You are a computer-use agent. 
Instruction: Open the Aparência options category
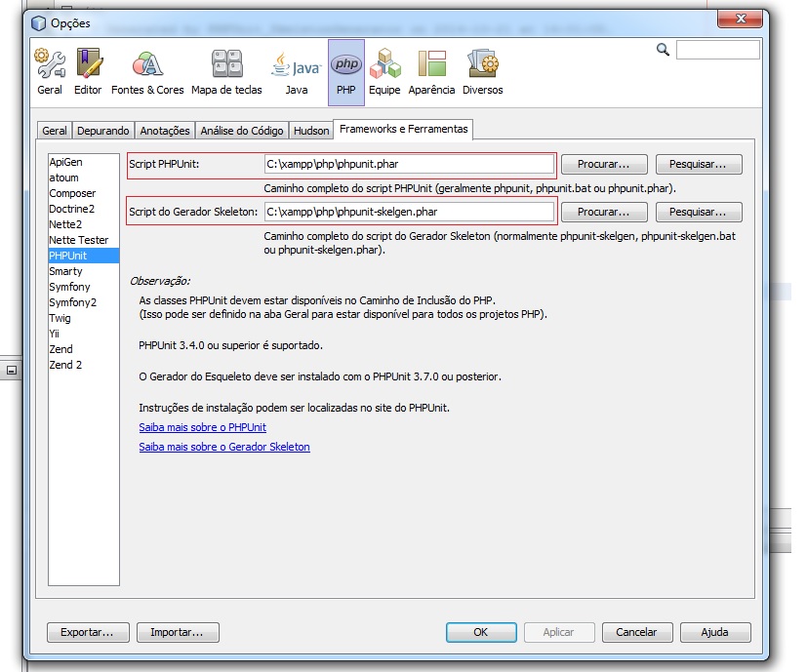[431, 71]
